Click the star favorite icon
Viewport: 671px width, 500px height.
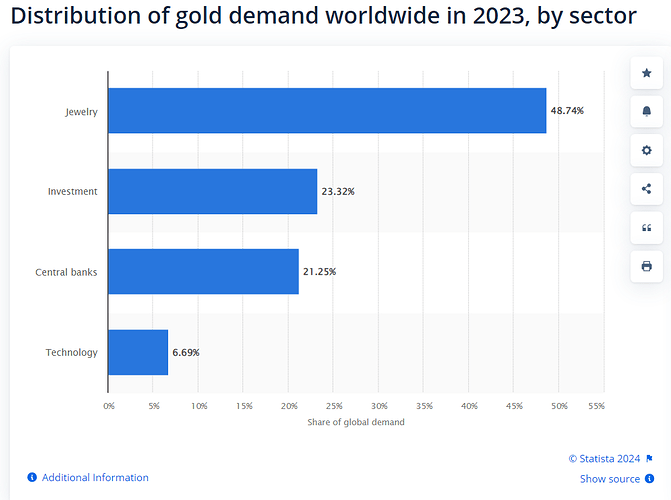(x=646, y=73)
